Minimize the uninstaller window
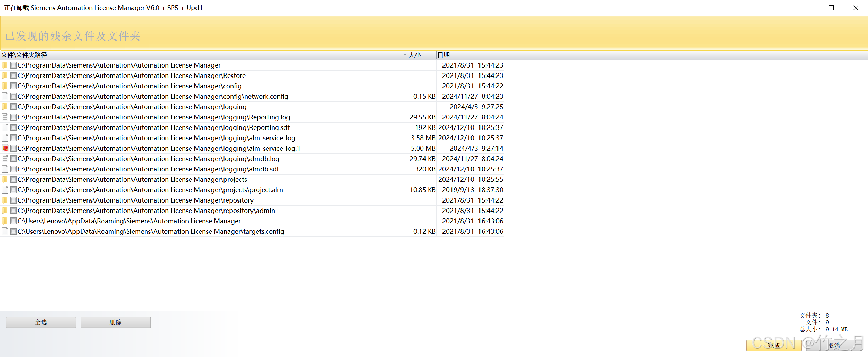 click(x=807, y=8)
